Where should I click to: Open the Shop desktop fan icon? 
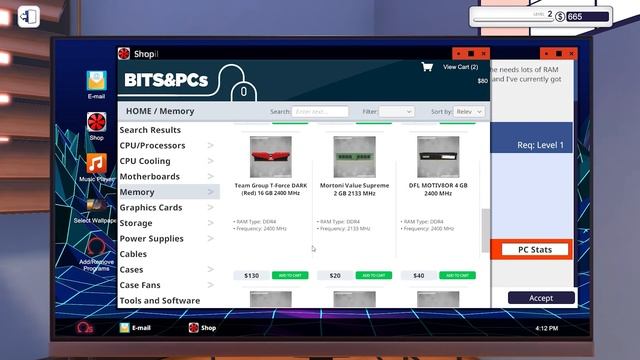click(x=96, y=122)
